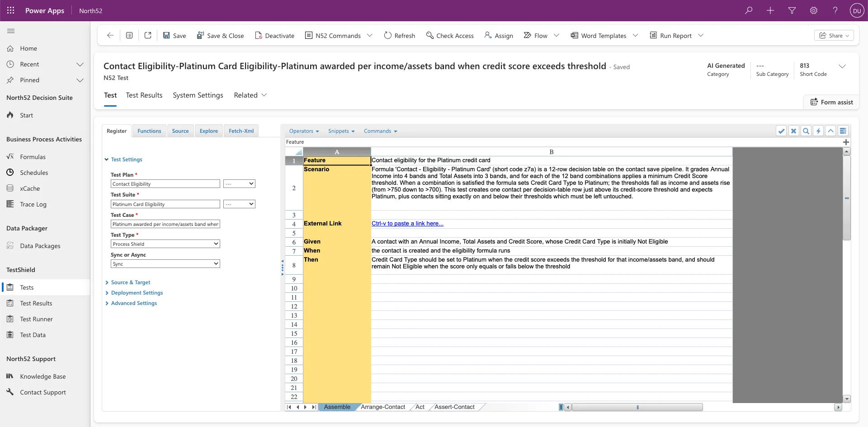Select the Functions tab
Image resolution: width=868 pixels, height=427 pixels.
pos(149,131)
